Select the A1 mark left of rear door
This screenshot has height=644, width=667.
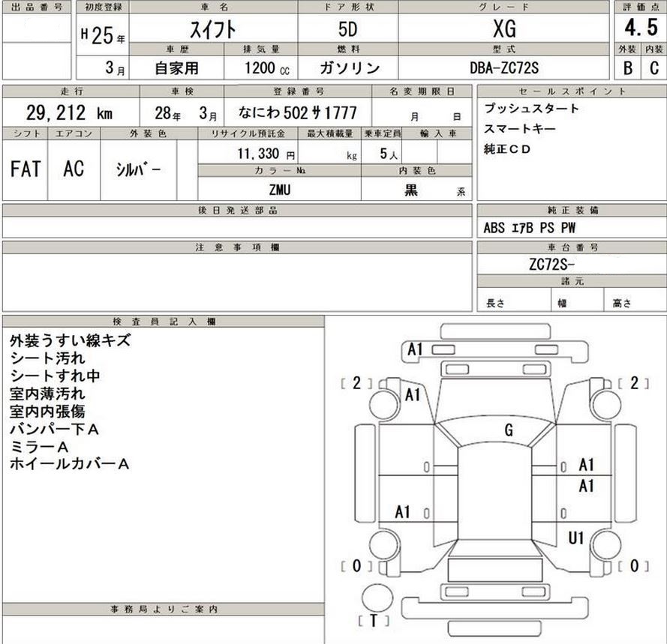pos(403,512)
